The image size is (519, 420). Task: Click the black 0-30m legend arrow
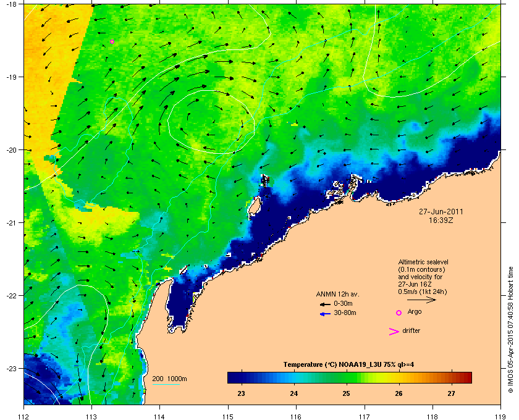point(325,304)
